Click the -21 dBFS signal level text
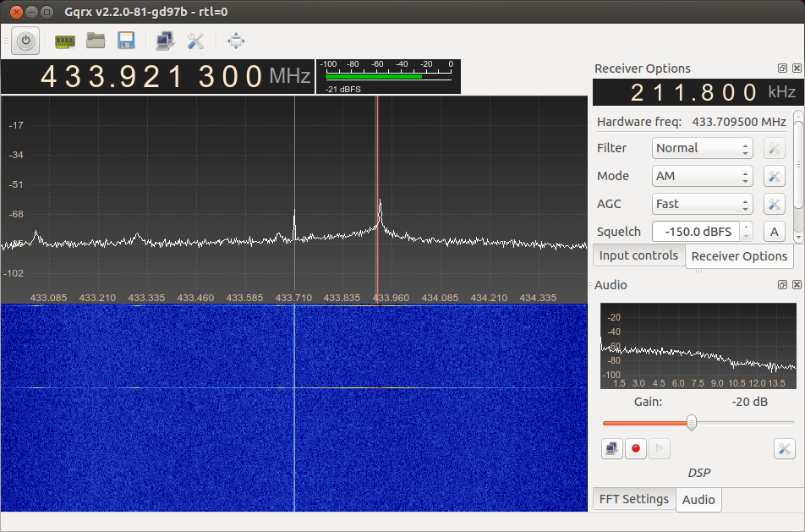The width and height of the screenshot is (805, 532). click(x=343, y=90)
